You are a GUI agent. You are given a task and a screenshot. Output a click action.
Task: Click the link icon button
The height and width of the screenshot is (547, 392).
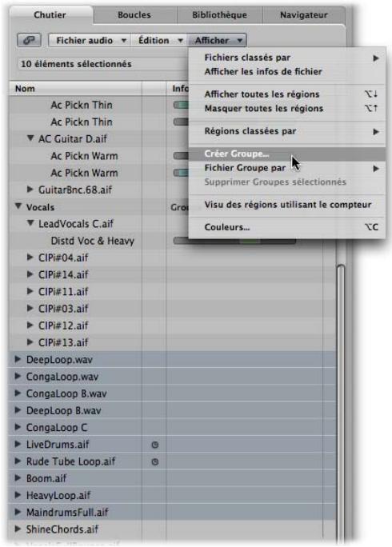click(29, 40)
